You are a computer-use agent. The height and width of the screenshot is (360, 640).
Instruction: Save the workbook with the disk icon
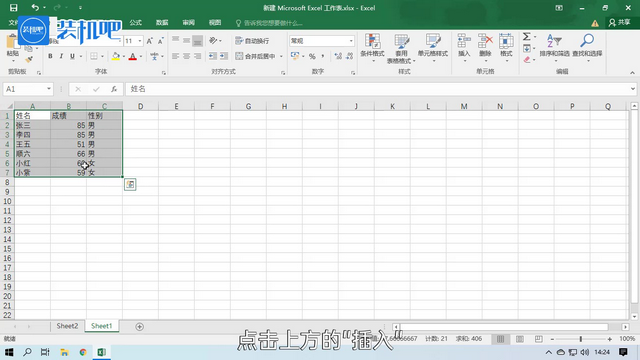tap(13, 8)
